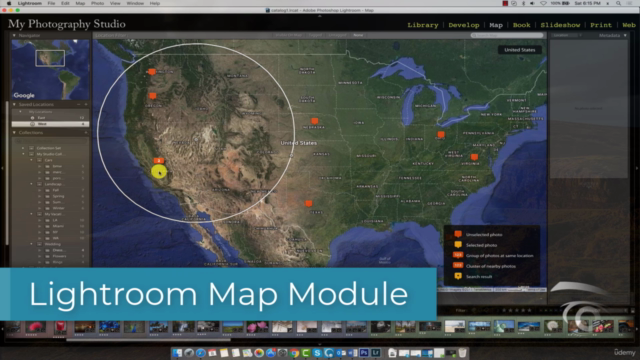
Task: Collapse the Cars collection set
Action: pyautogui.click(x=31, y=160)
